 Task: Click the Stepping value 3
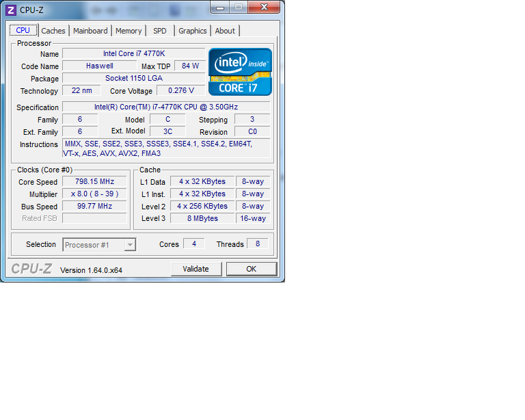(252, 119)
